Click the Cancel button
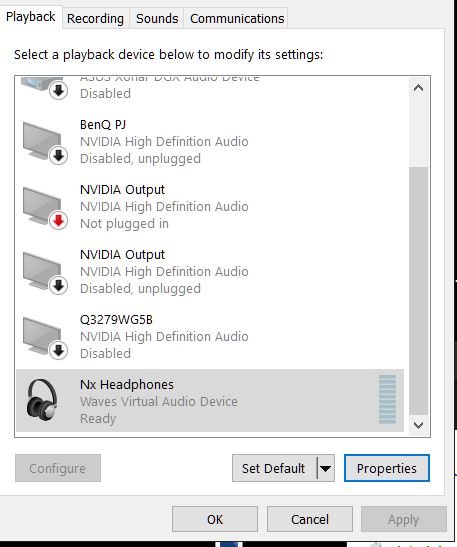Viewport: 457px width, 547px height. [310, 519]
